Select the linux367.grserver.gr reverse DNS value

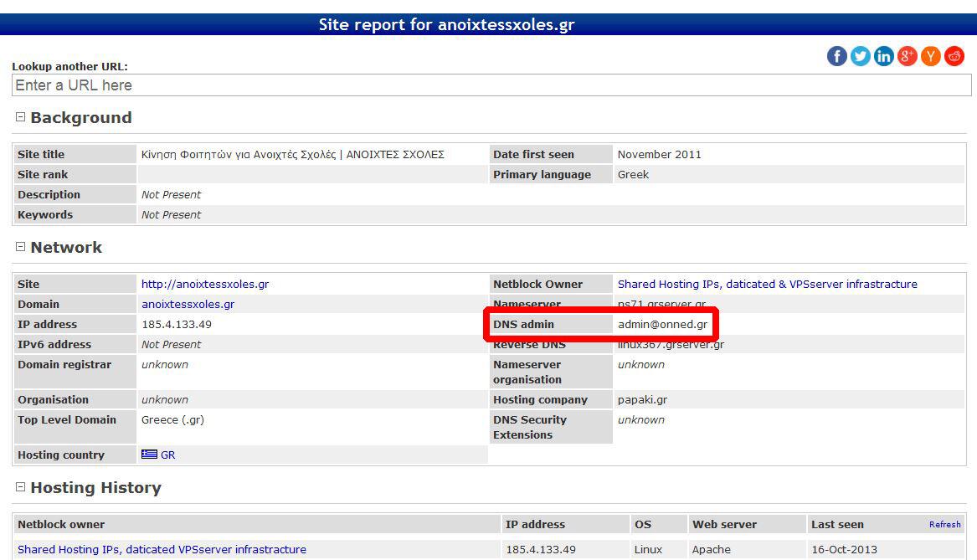(x=671, y=345)
